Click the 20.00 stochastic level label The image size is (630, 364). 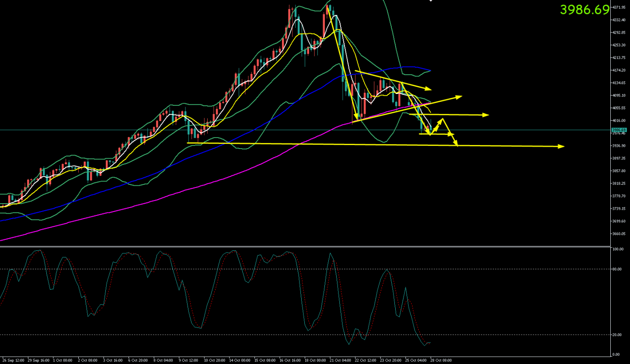click(617, 335)
